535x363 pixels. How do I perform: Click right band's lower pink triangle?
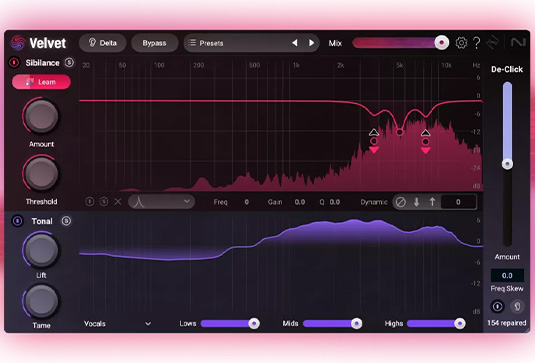coord(425,150)
